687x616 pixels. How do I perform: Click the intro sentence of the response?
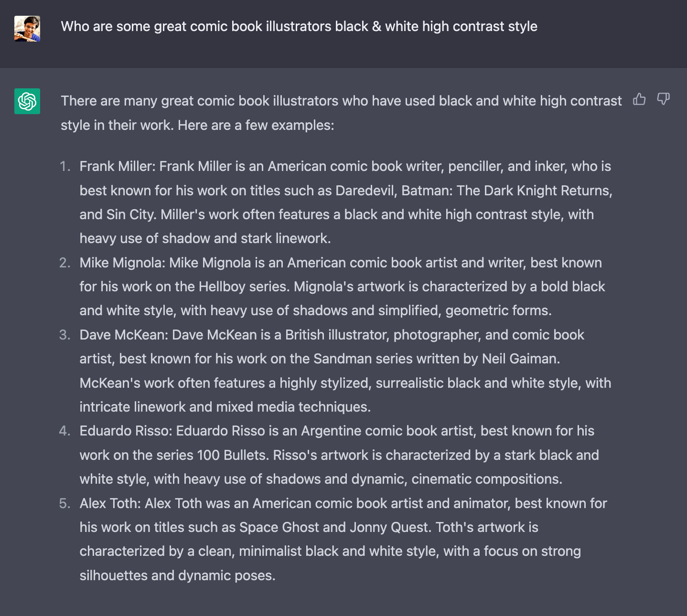coord(341,113)
